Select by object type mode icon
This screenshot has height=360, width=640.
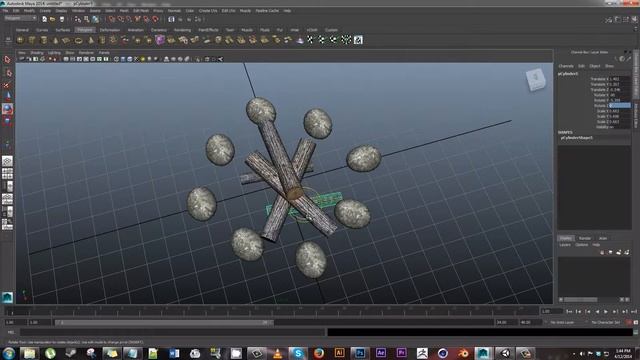87,19
